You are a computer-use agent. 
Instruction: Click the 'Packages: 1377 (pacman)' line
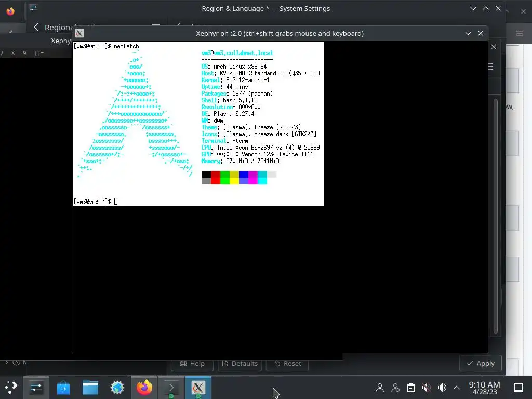237,94
